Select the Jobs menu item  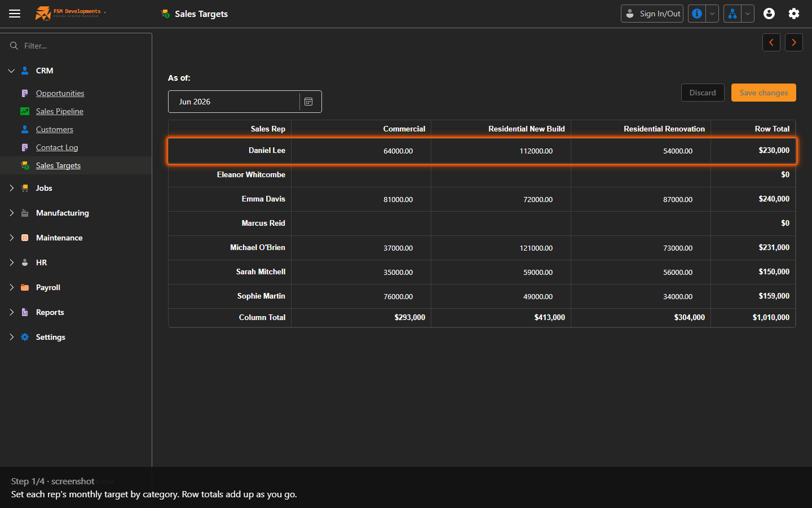(44, 188)
